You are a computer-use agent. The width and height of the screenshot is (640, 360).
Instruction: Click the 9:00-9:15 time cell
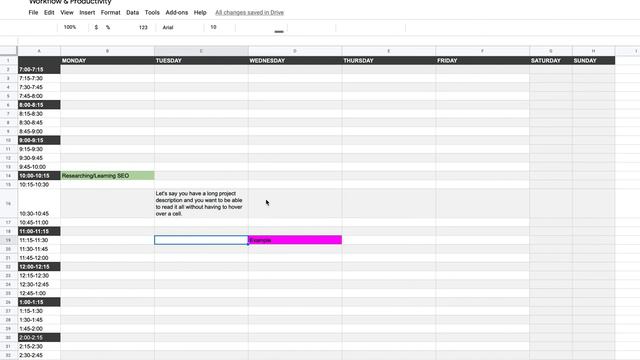click(39, 140)
